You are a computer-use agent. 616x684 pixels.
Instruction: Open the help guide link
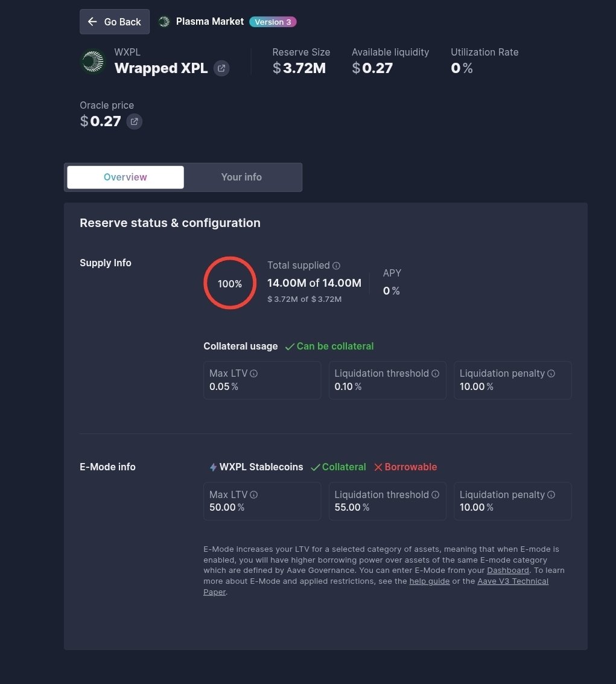pyautogui.click(x=430, y=581)
